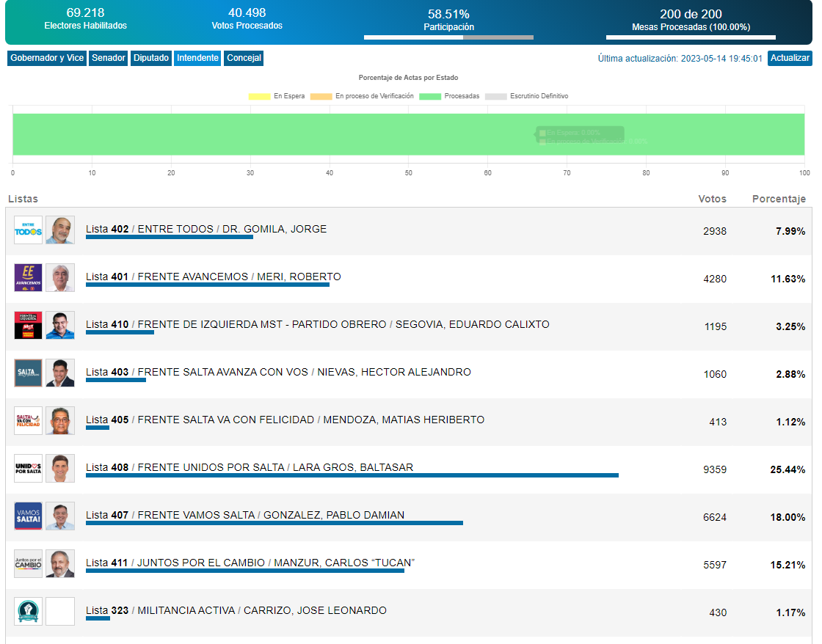Click the green Procesadas chart bar
Image resolution: width=822 pixels, height=644 pixels.
point(294,134)
